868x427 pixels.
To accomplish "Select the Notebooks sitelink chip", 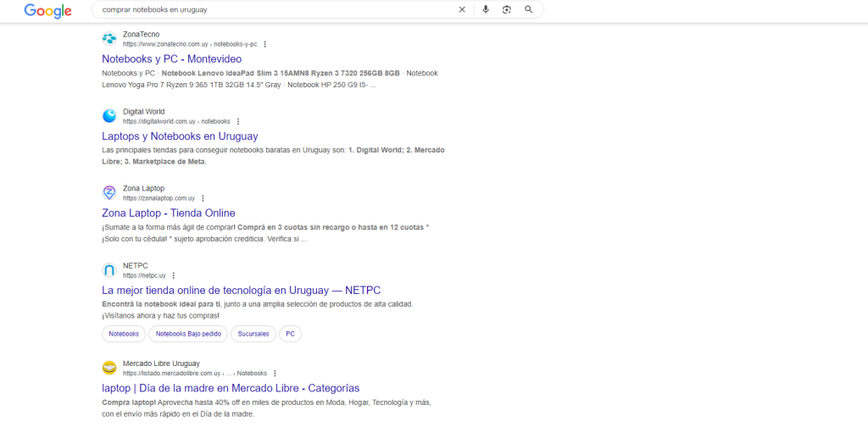I will click(124, 334).
